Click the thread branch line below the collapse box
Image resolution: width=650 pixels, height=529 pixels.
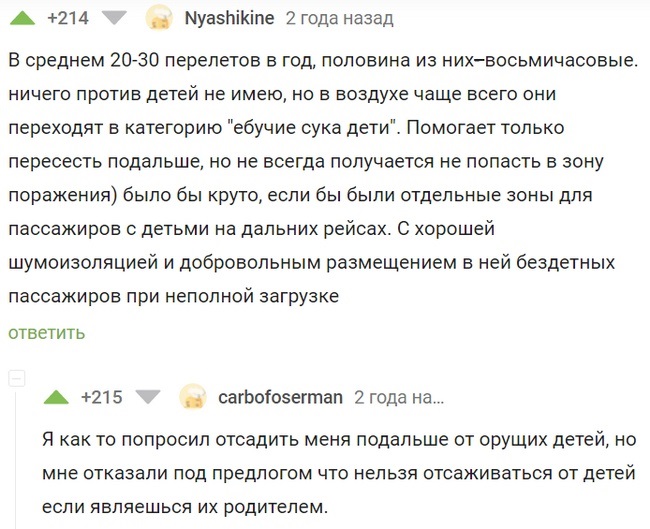(14, 460)
